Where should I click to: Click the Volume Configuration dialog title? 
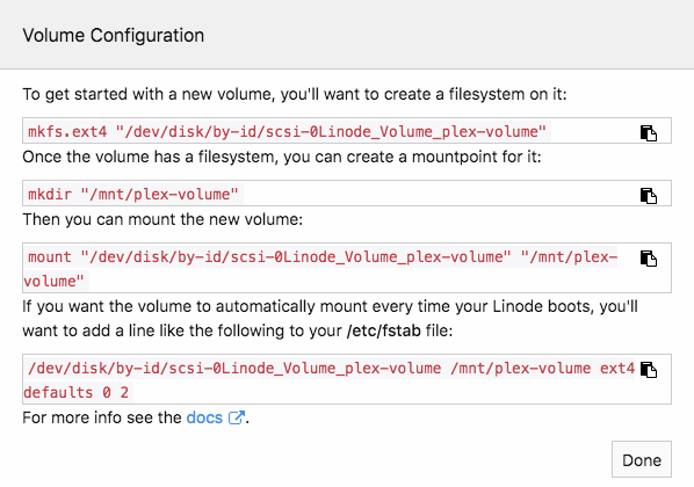pos(113,36)
